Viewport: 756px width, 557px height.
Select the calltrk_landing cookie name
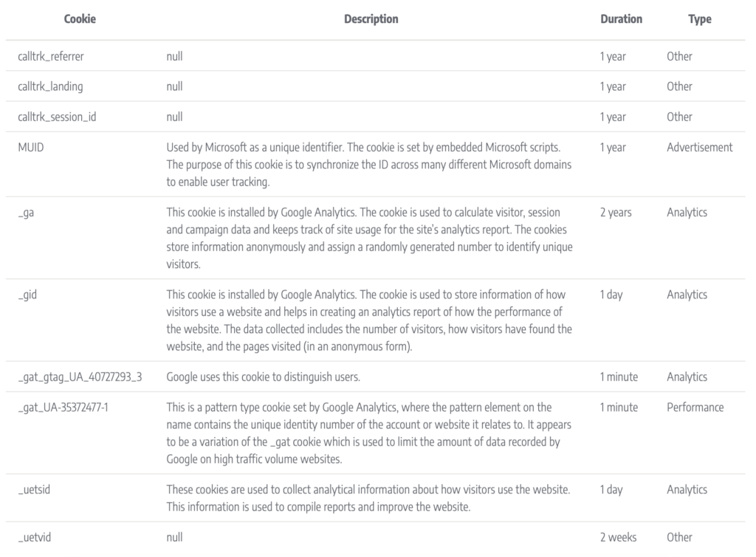click(x=50, y=87)
